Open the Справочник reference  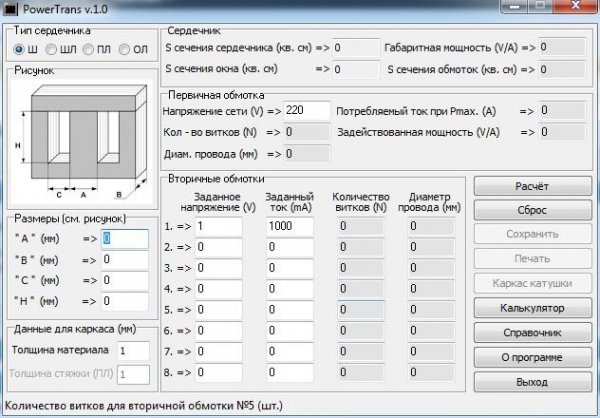click(x=533, y=333)
